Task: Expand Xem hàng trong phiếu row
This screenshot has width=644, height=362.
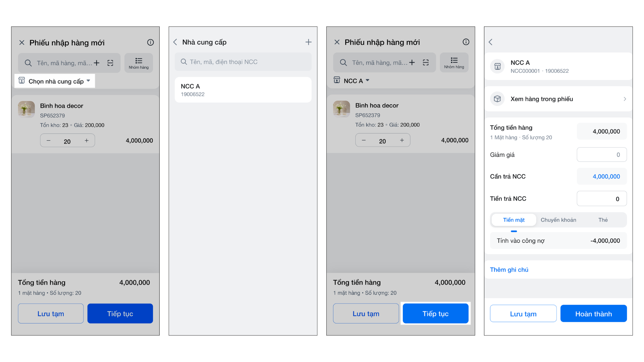Action: click(558, 99)
